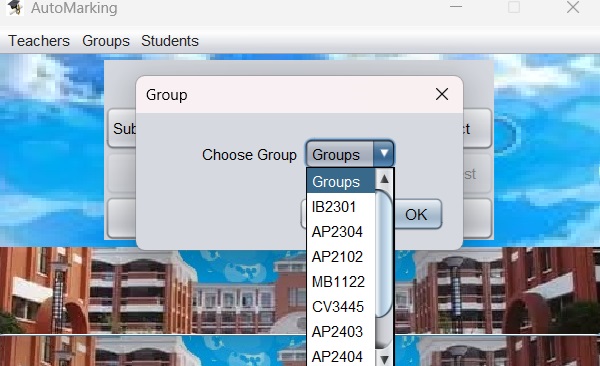Minimize the AutoMarking window
Image resolution: width=600 pixels, height=366 pixels.
pyautogui.click(x=456, y=7)
